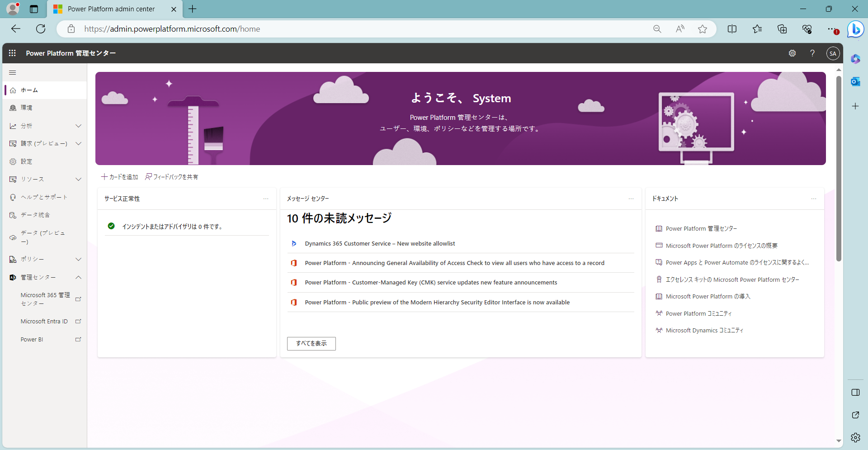Open Bing Copilot sidebar button
The height and width of the screenshot is (450, 868).
click(855, 29)
